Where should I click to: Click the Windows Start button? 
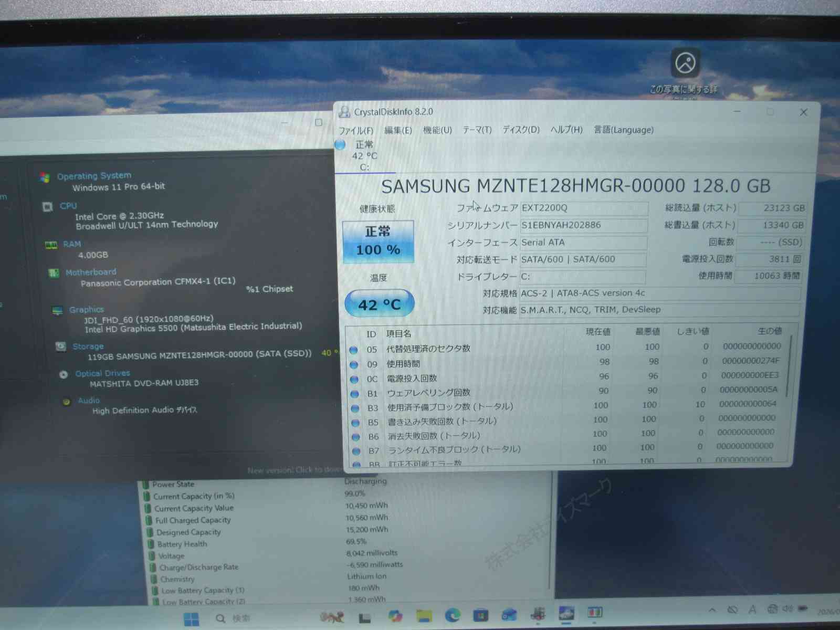pyautogui.click(x=191, y=619)
